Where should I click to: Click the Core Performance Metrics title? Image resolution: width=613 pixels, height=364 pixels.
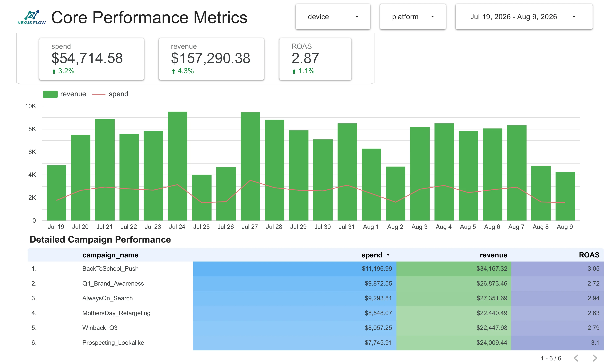coord(149,17)
